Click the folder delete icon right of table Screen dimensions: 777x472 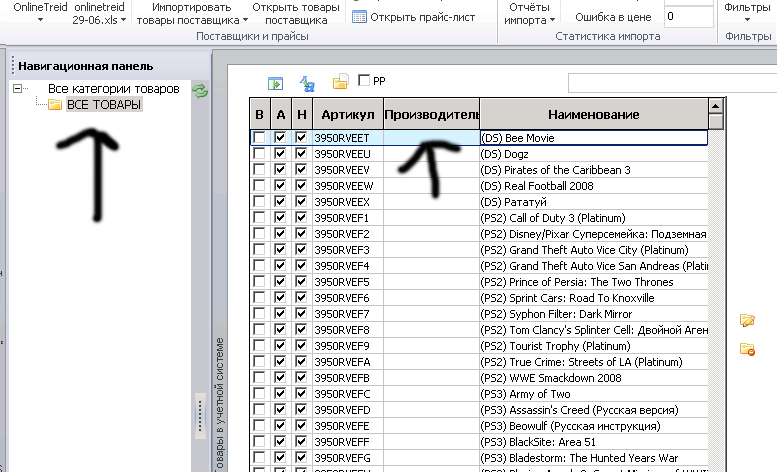click(x=747, y=349)
